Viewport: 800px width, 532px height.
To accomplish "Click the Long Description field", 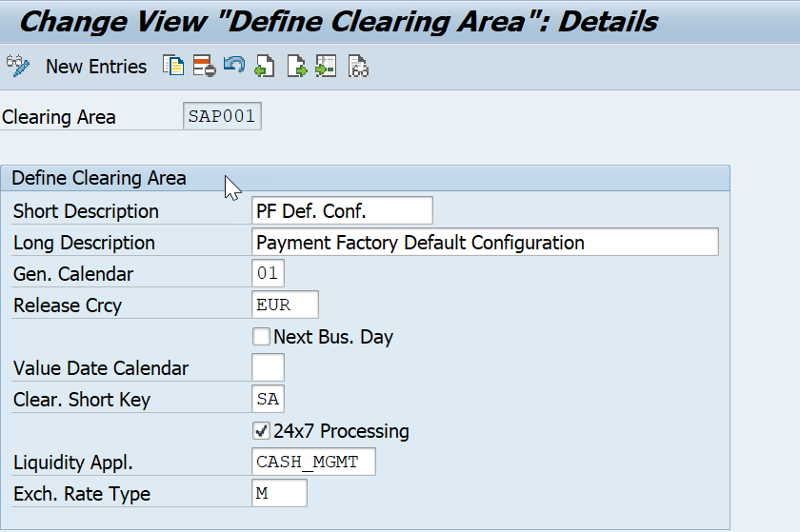I will [485, 243].
